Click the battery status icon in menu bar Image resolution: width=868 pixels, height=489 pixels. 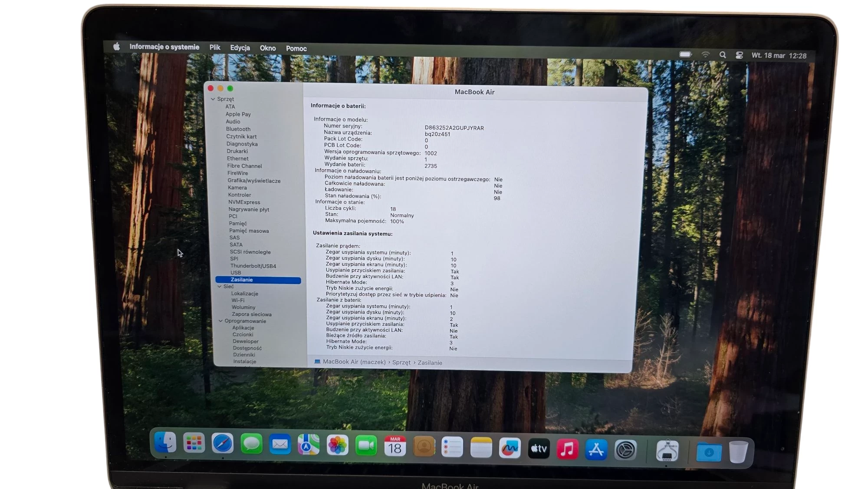tap(685, 55)
